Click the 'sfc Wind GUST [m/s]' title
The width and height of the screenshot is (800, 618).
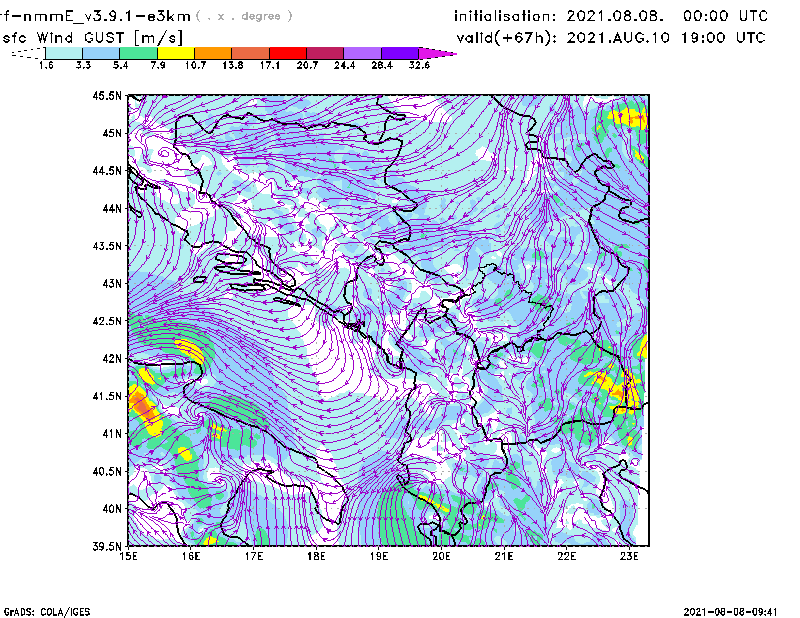click(92, 38)
